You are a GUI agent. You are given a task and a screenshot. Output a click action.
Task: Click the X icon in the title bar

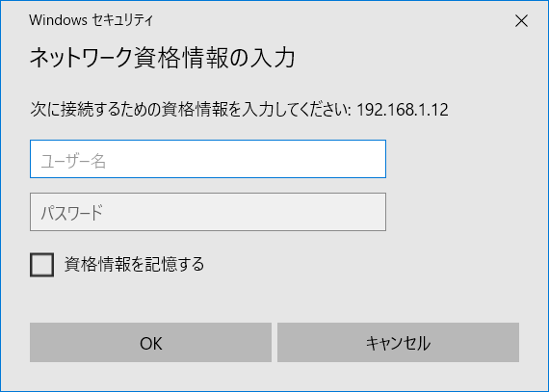[x=521, y=21]
